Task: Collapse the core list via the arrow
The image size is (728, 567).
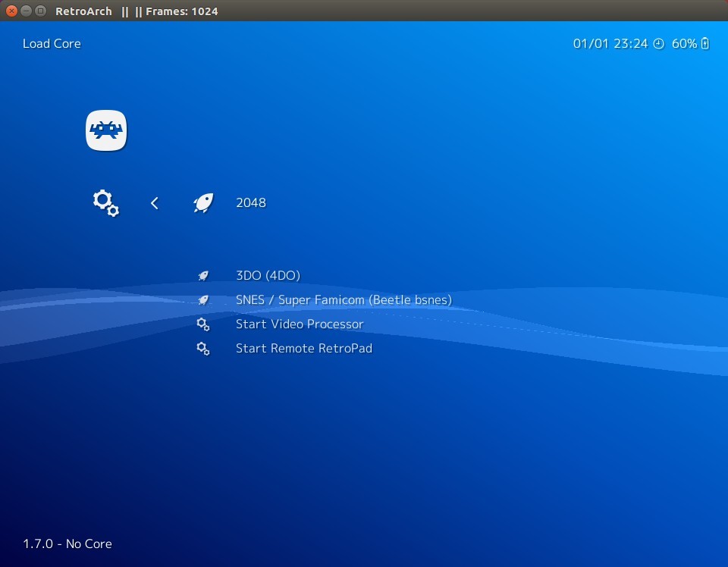Action: pos(154,202)
